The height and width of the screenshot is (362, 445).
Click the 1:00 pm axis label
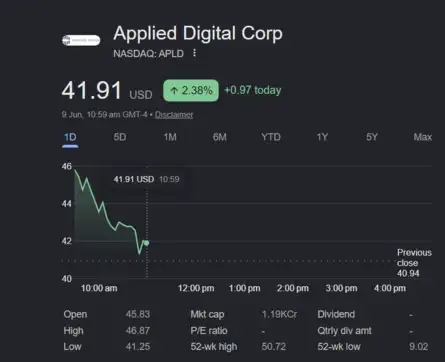[x=245, y=288]
